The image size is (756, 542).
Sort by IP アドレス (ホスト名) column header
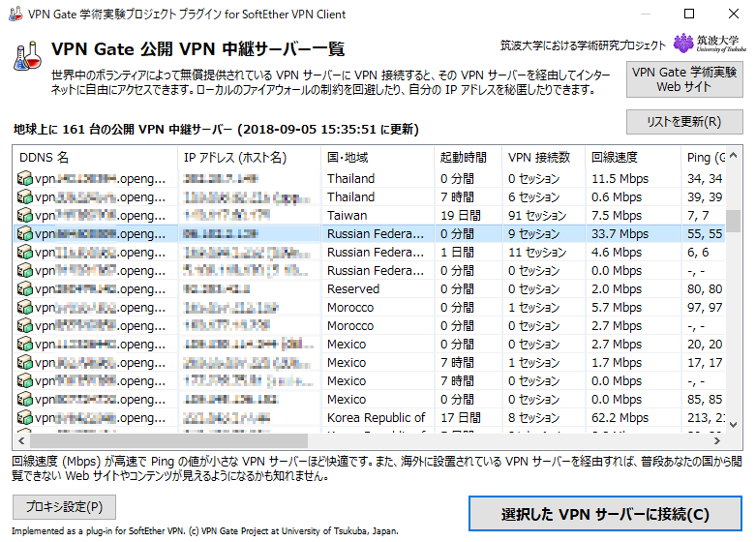tap(250, 157)
